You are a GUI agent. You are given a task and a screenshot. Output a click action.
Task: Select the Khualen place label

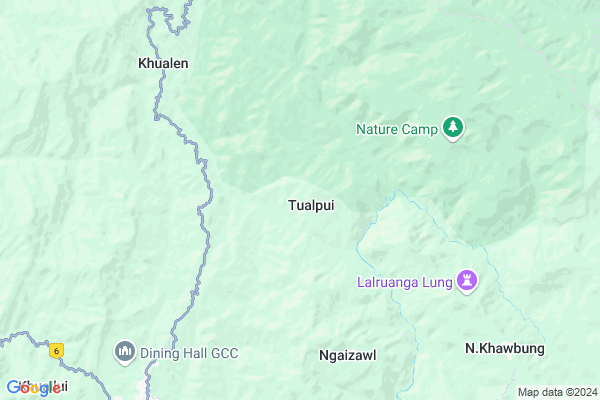163,63
